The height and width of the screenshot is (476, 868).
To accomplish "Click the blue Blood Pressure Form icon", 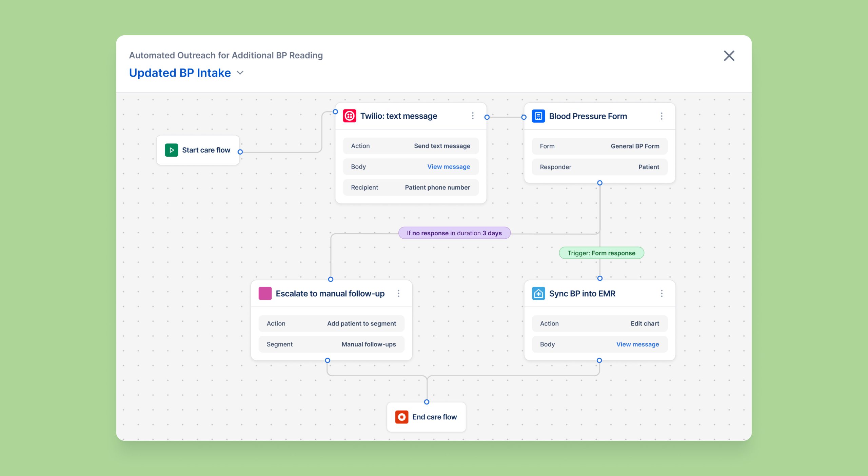I will pyautogui.click(x=538, y=116).
